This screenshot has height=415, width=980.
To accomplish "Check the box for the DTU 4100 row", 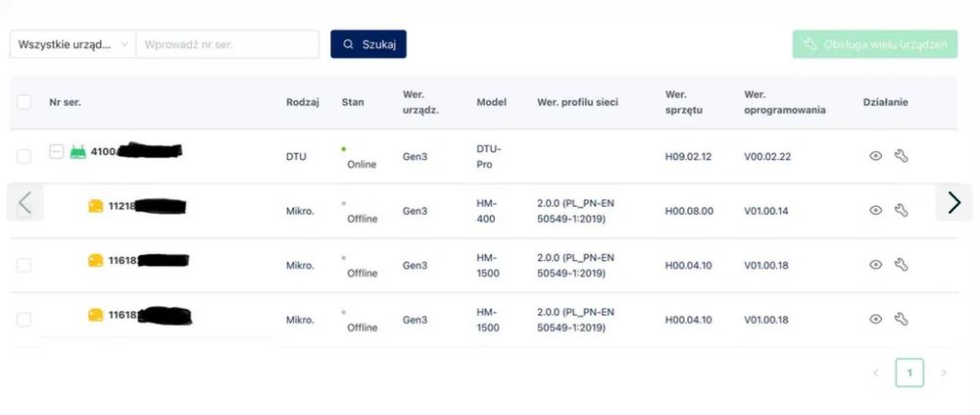I will [24, 157].
